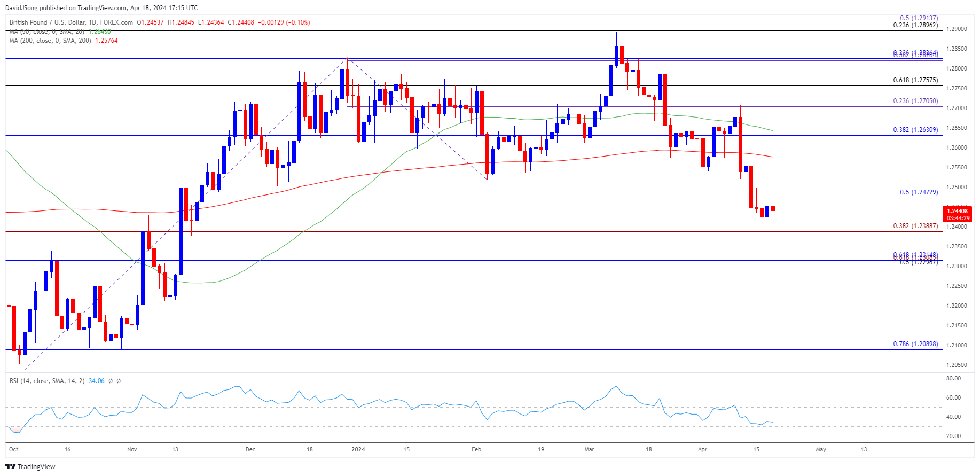
Task: Click the closing price value C1.24408
Action: coord(241,22)
